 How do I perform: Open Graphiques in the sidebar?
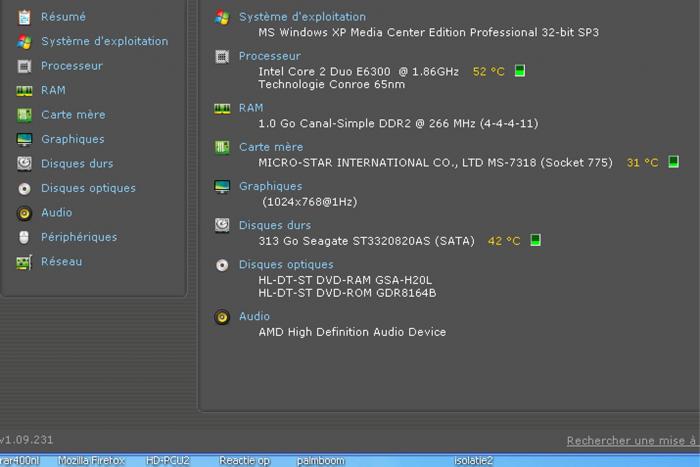click(73, 139)
